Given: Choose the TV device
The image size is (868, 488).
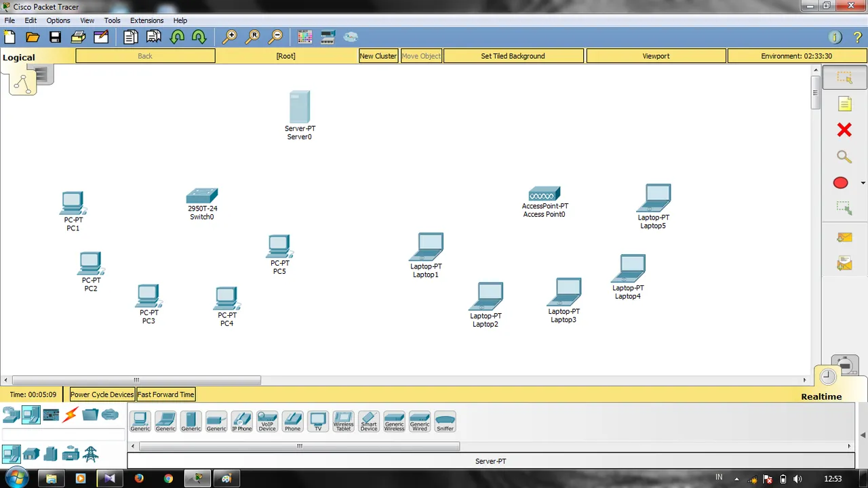Looking at the screenshot, I should pyautogui.click(x=318, y=421).
